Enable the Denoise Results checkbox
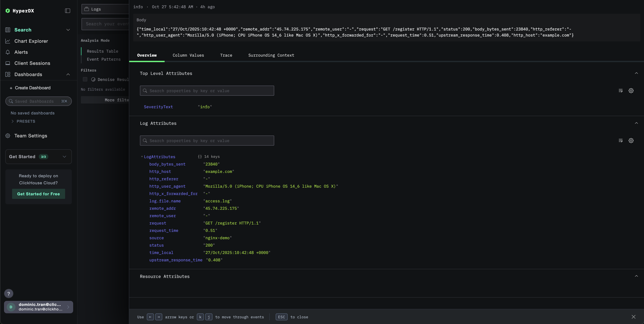Image resolution: width=644 pixels, height=324 pixels. pyautogui.click(x=85, y=79)
